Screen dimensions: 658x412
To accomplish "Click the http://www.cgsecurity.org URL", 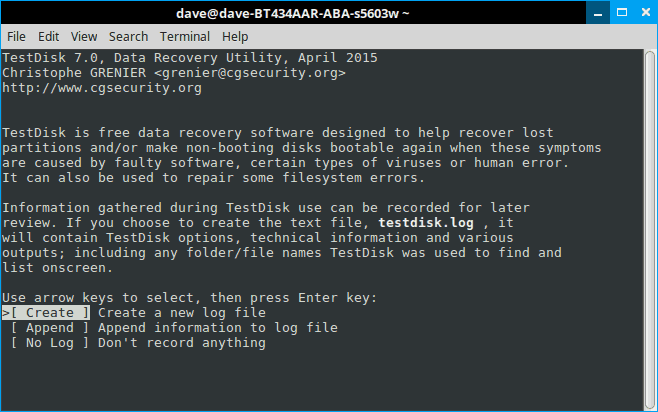I will point(102,88).
